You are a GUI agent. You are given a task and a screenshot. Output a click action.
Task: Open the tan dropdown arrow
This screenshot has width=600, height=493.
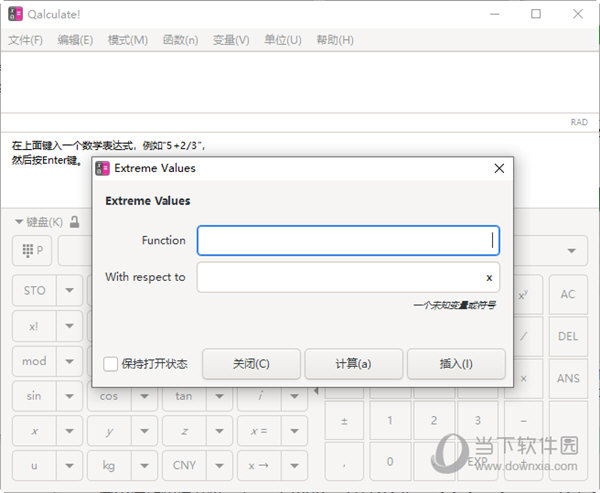click(x=219, y=397)
